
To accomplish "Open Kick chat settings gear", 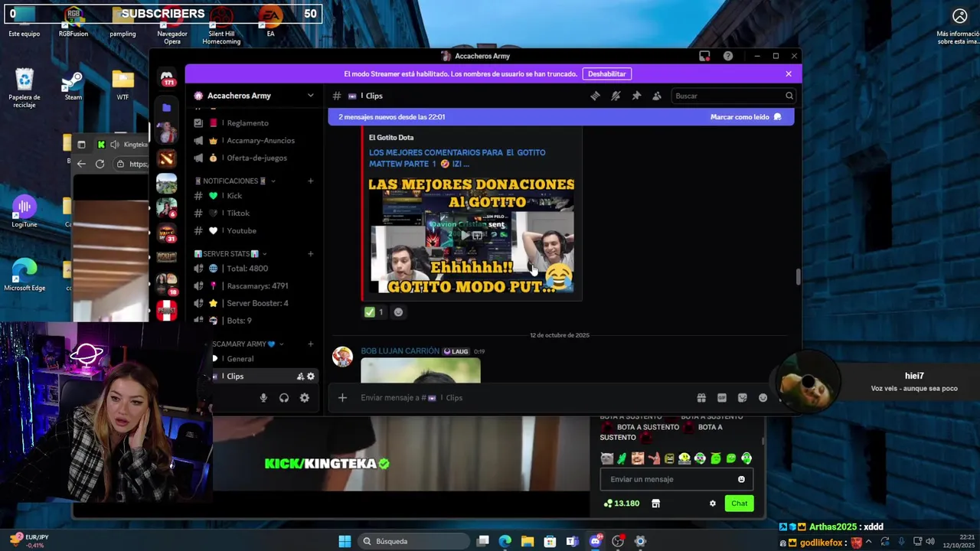I will (713, 504).
